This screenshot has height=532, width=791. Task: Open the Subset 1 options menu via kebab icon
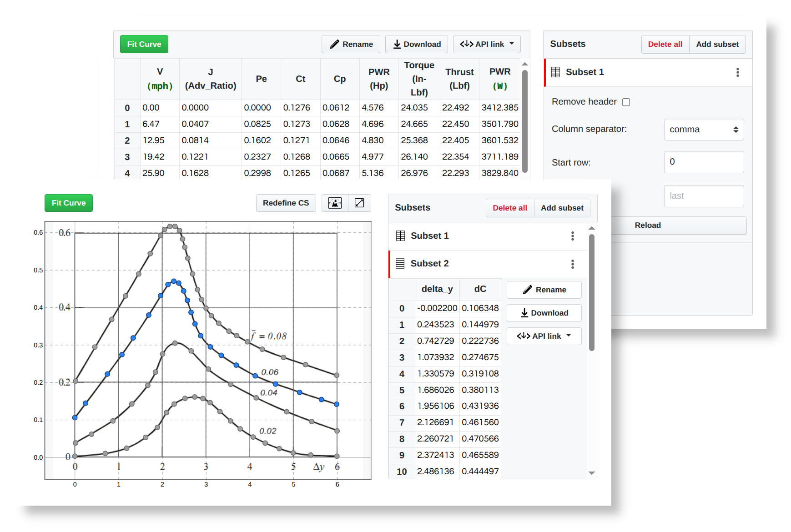point(738,72)
